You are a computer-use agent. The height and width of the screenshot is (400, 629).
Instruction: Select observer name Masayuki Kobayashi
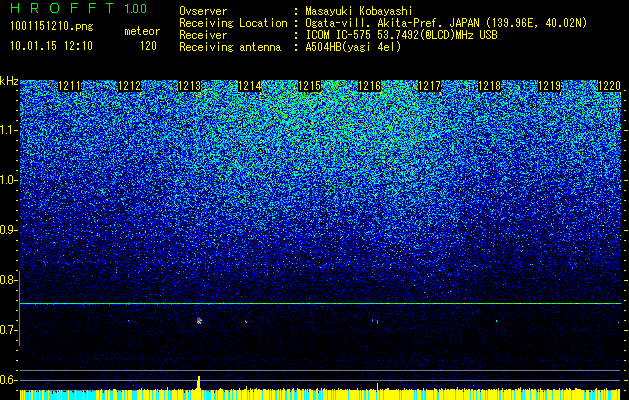click(x=359, y=11)
